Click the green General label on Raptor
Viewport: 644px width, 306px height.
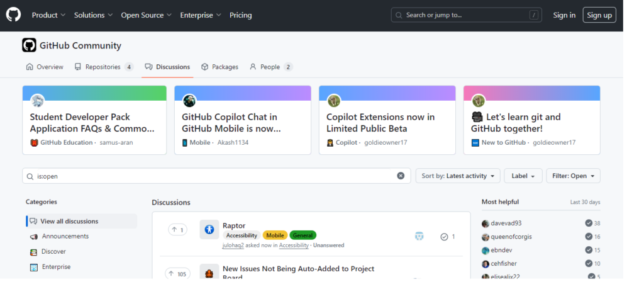(x=303, y=235)
